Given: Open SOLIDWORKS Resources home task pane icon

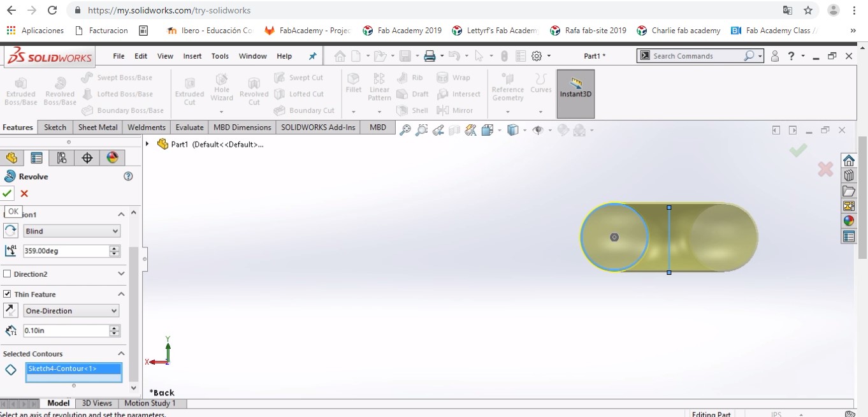Looking at the screenshot, I should (x=848, y=159).
